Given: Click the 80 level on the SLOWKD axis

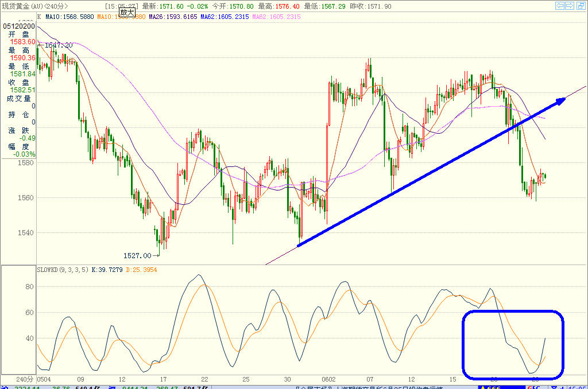Looking at the screenshot, I should pyautogui.click(x=29, y=287).
